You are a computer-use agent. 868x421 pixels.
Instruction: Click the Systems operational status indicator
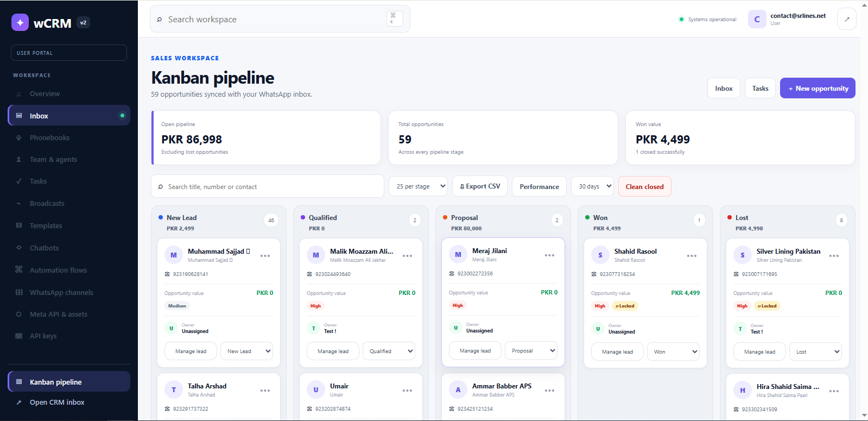tap(708, 20)
